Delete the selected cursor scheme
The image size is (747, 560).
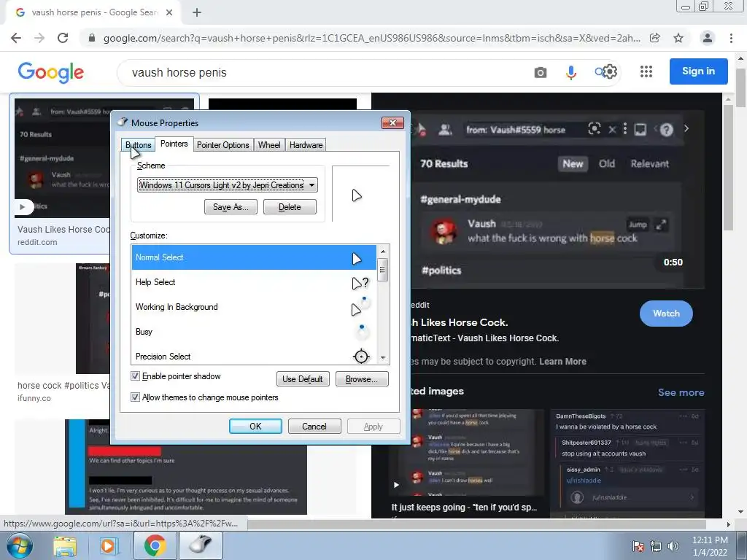[290, 206]
